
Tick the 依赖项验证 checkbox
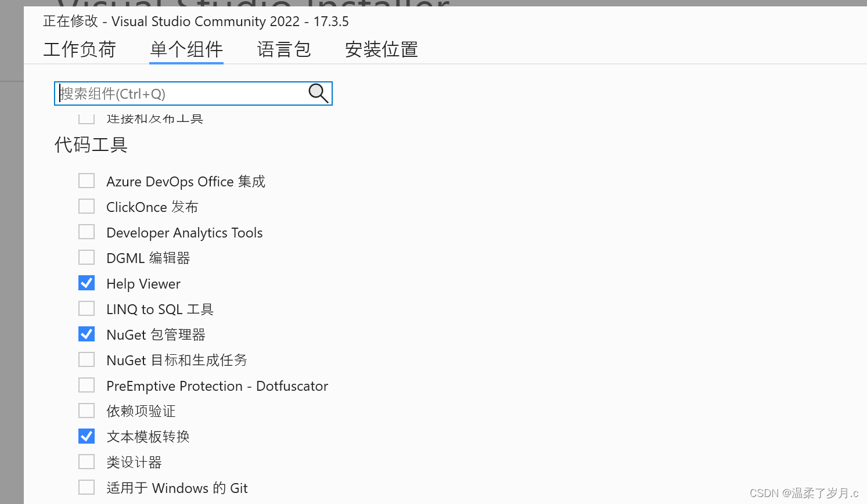pos(87,411)
